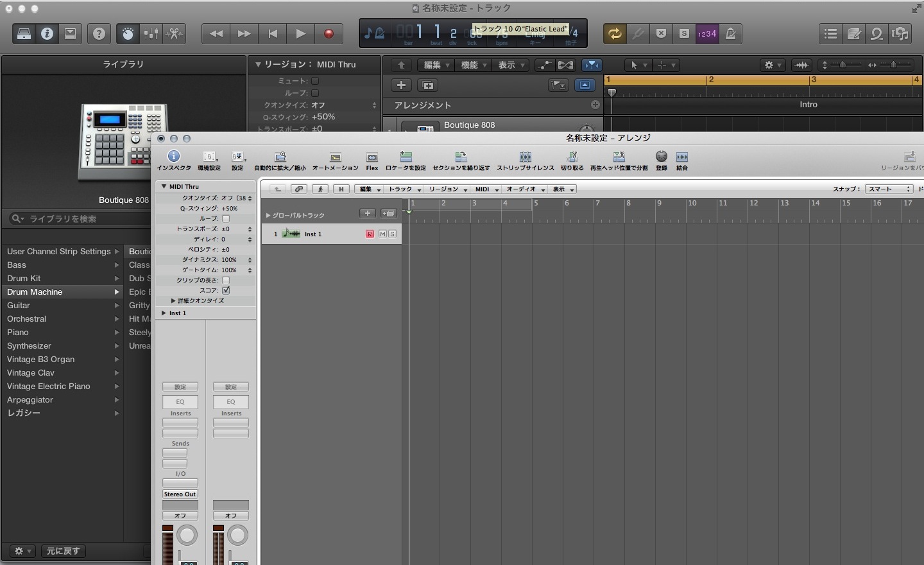The height and width of the screenshot is (565, 924).
Task: Open the トラック menu in the Arrange window
Action: click(x=404, y=189)
